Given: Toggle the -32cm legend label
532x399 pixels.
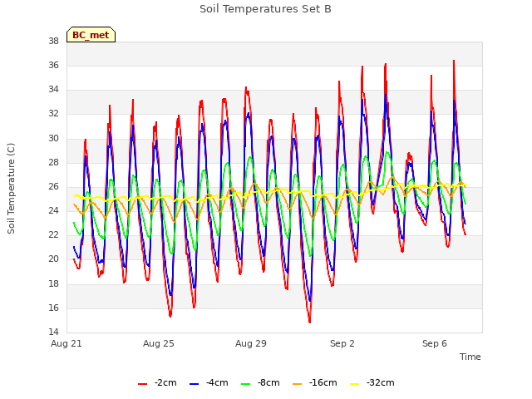Looking at the screenshot, I should pos(381,382).
